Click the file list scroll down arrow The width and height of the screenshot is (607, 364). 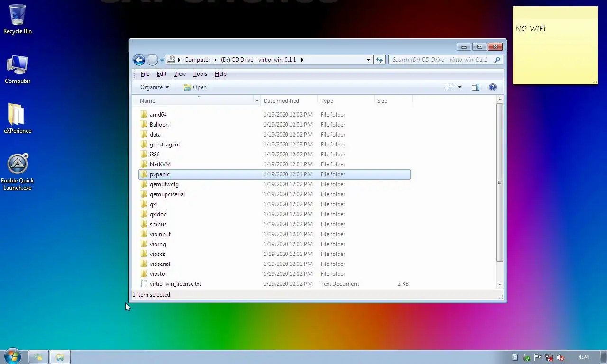499,284
